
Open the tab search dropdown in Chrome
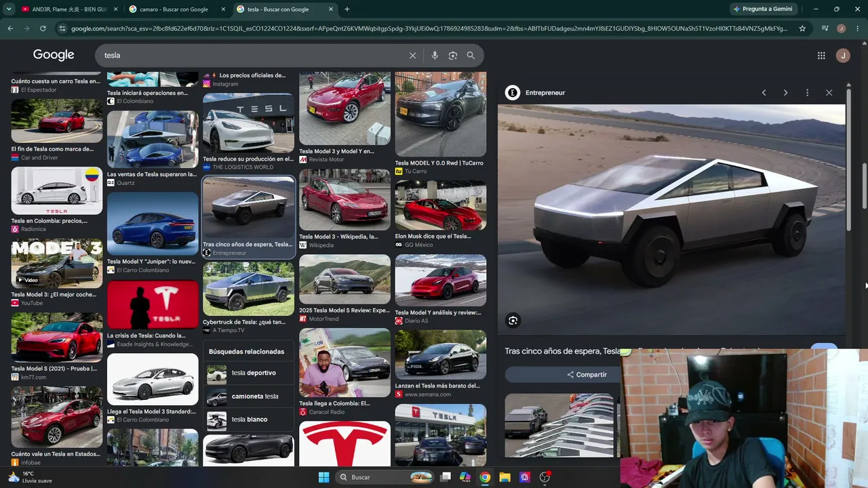pyautogui.click(x=9, y=9)
